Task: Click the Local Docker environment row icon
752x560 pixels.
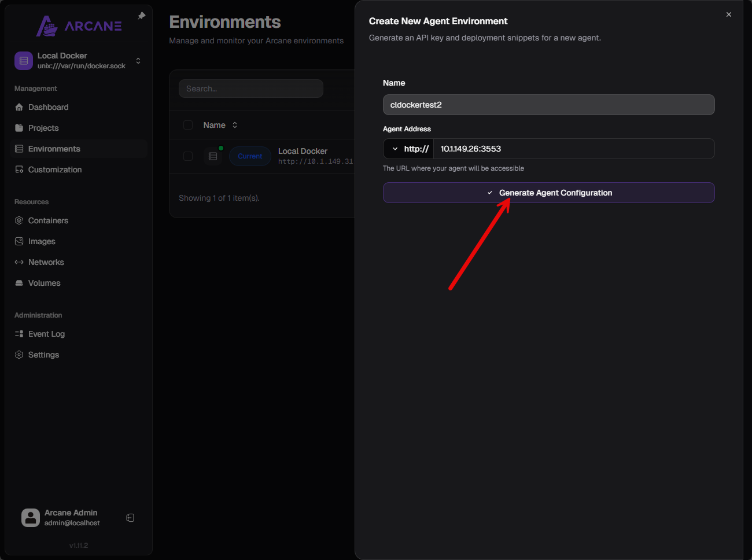Action: (x=213, y=156)
